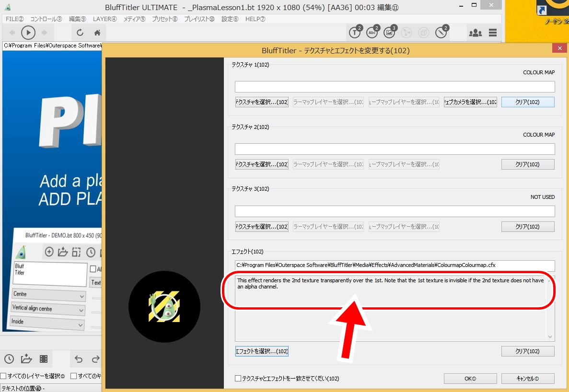Click BluffTitler app icon in title bar
Image resolution: width=569 pixels, height=392 pixels.
pos(8,7)
